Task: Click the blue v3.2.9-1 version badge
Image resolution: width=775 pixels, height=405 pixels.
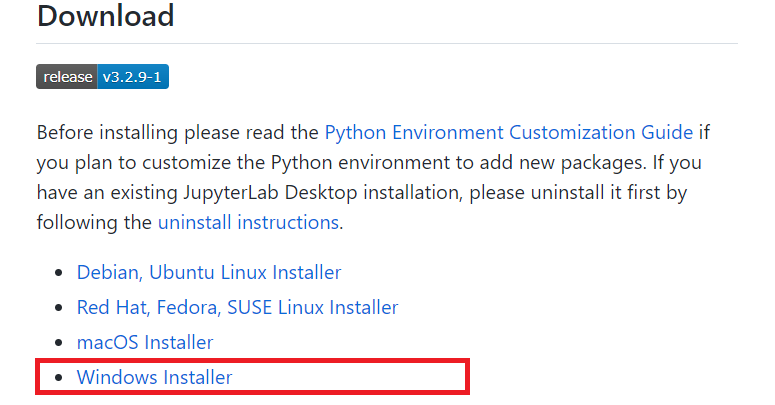Action: [132, 77]
